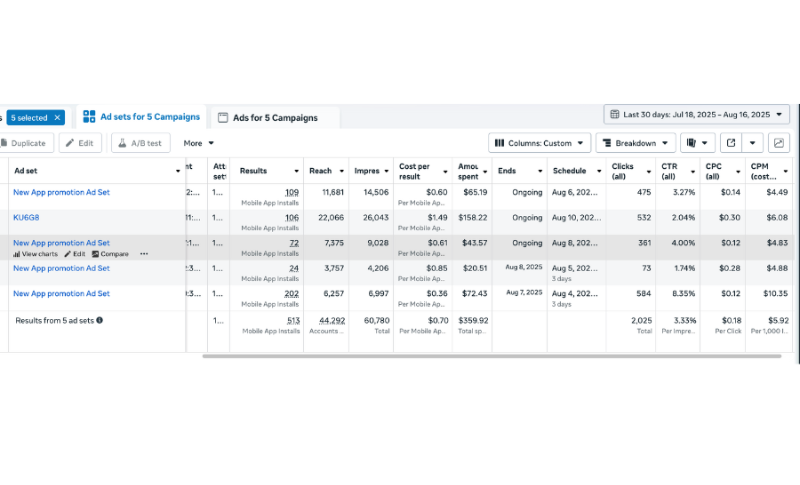This screenshot has width=800, height=485.
Task: Open the export share icon button
Action: click(731, 143)
